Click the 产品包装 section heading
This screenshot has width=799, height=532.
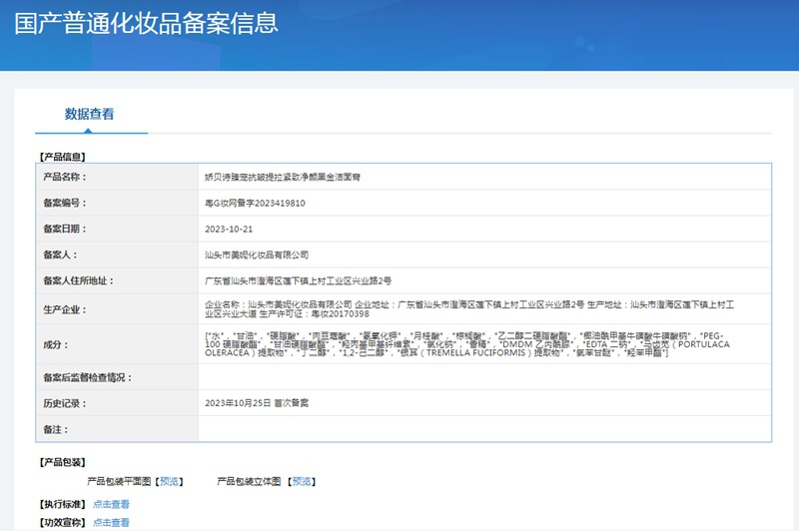click(x=62, y=462)
